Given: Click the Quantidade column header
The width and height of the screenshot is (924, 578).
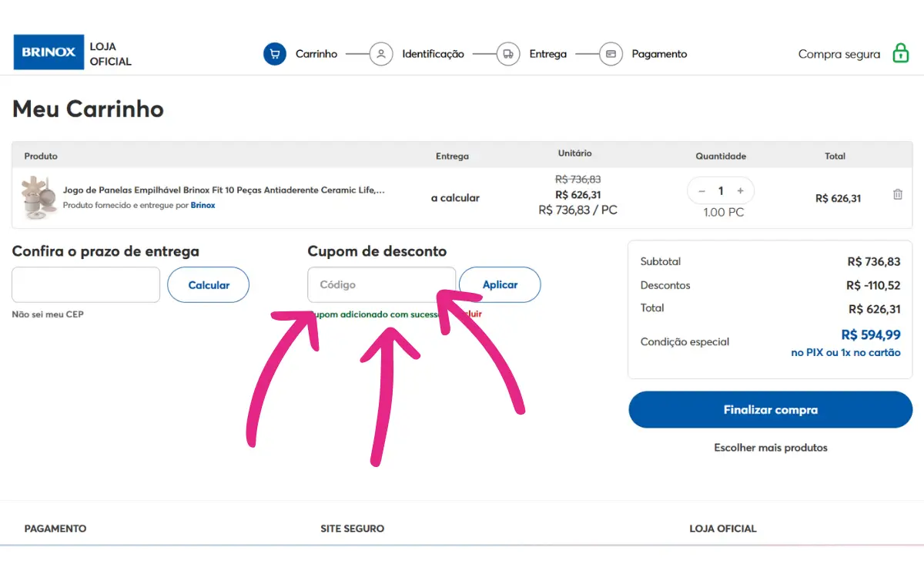Looking at the screenshot, I should (x=721, y=156).
